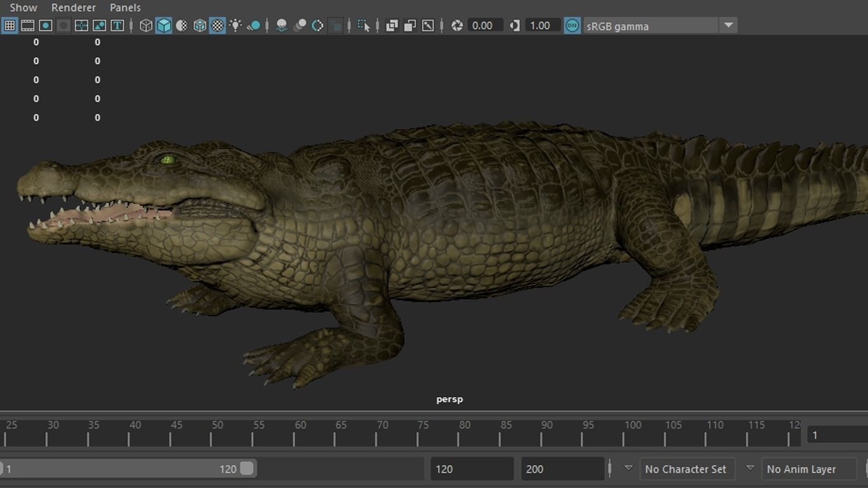Toggle the Resolution Gate icon
Screen dimensions: 868x488
point(46,25)
